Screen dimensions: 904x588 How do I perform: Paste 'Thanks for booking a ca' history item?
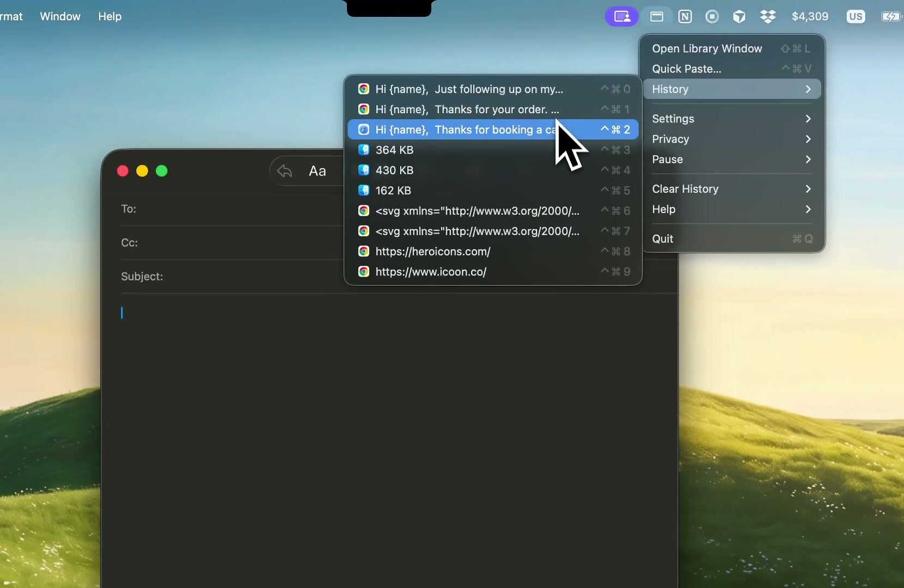pyautogui.click(x=493, y=129)
